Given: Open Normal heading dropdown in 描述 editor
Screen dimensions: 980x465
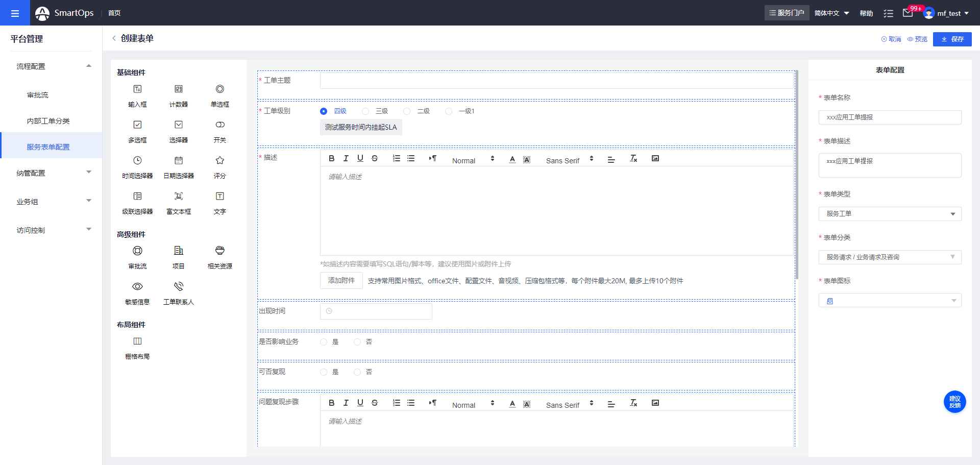Looking at the screenshot, I should click(x=473, y=159).
